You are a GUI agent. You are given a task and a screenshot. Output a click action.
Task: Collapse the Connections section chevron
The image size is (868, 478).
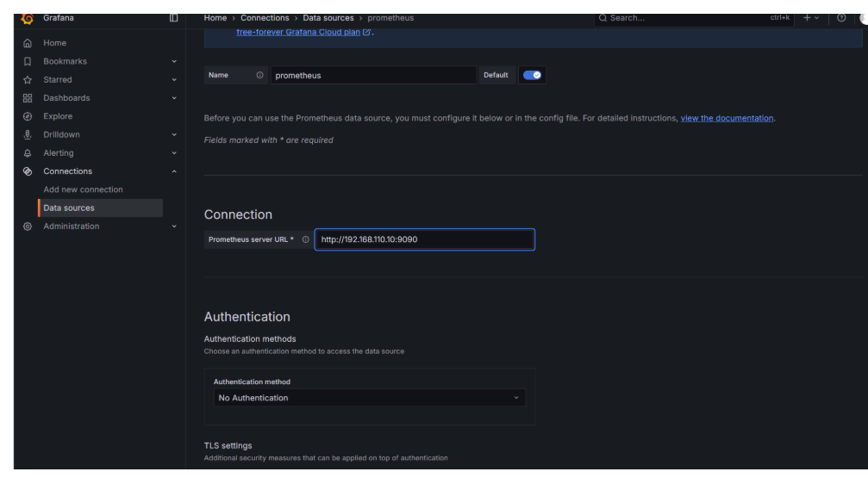[174, 171]
